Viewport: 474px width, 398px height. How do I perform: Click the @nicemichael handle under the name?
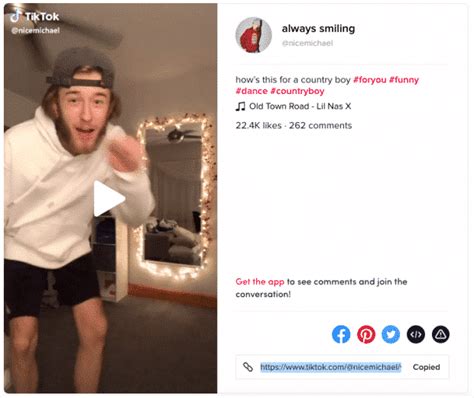[307, 43]
